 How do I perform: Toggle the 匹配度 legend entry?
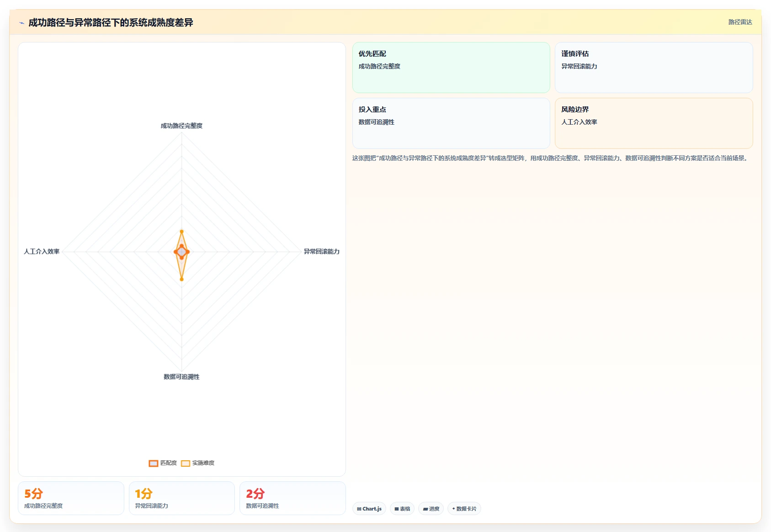pos(163,463)
